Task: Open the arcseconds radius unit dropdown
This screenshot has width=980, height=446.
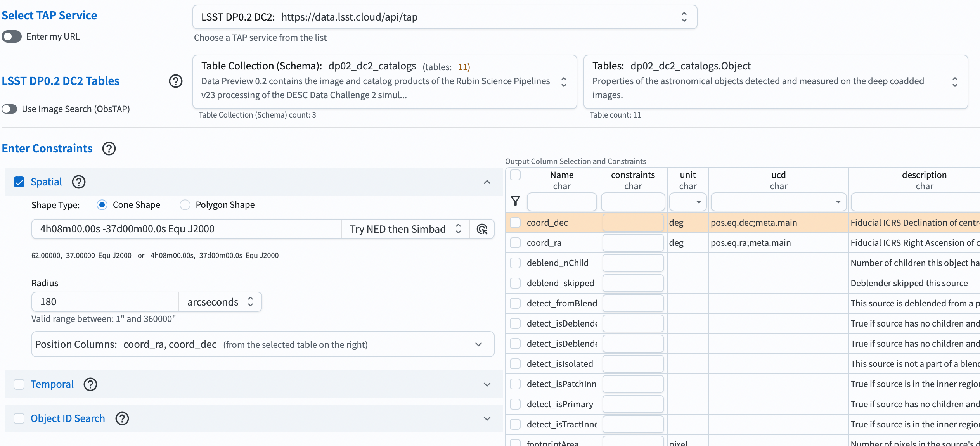Action: tap(220, 302)
